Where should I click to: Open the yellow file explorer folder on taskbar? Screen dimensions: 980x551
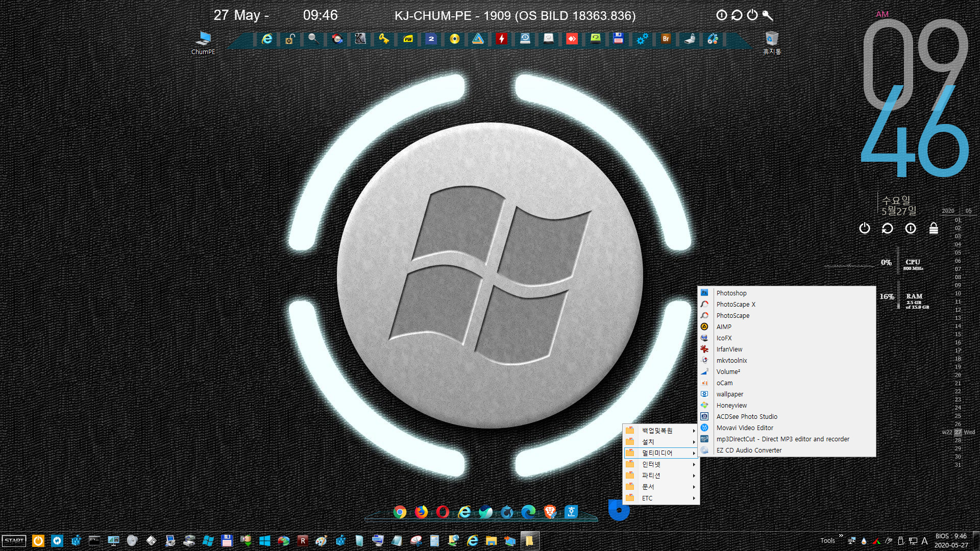(x=491, y=541)
